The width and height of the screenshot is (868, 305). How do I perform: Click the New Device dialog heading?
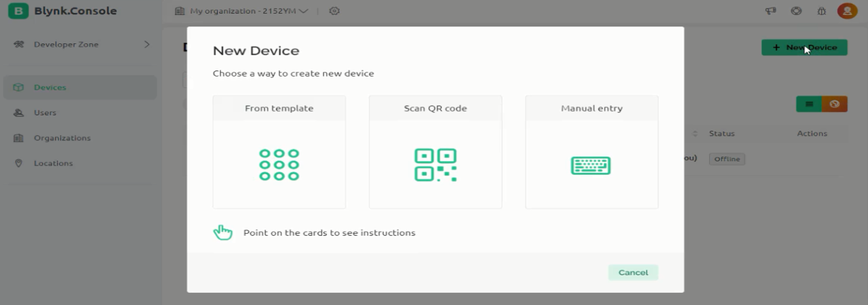[x=256, y=51]
